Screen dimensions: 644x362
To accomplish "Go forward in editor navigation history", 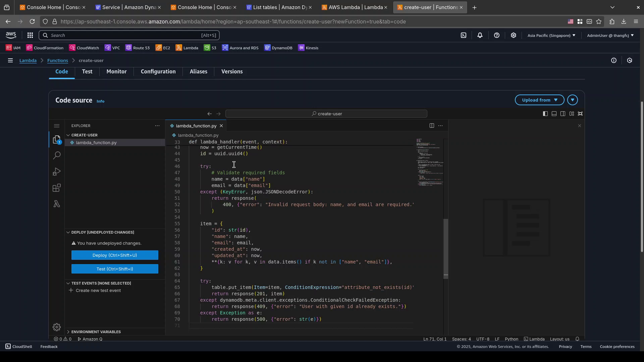I will point(219,114).
